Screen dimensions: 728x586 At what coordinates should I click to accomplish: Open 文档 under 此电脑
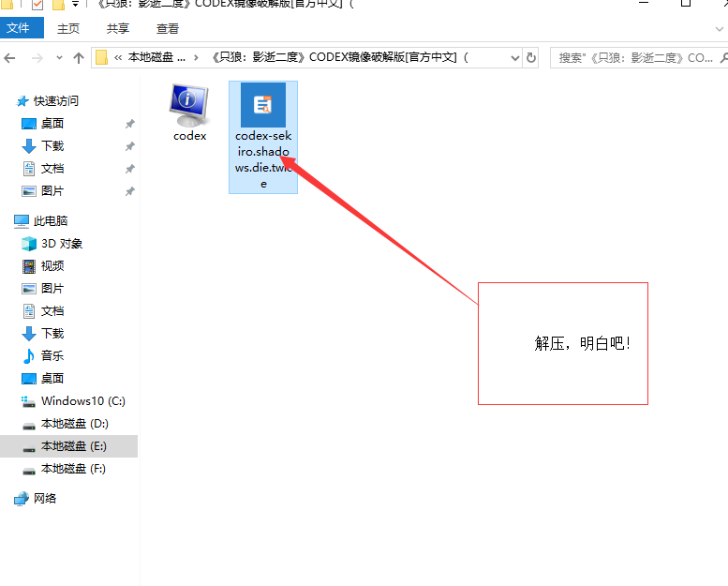(x=52, y=311)
